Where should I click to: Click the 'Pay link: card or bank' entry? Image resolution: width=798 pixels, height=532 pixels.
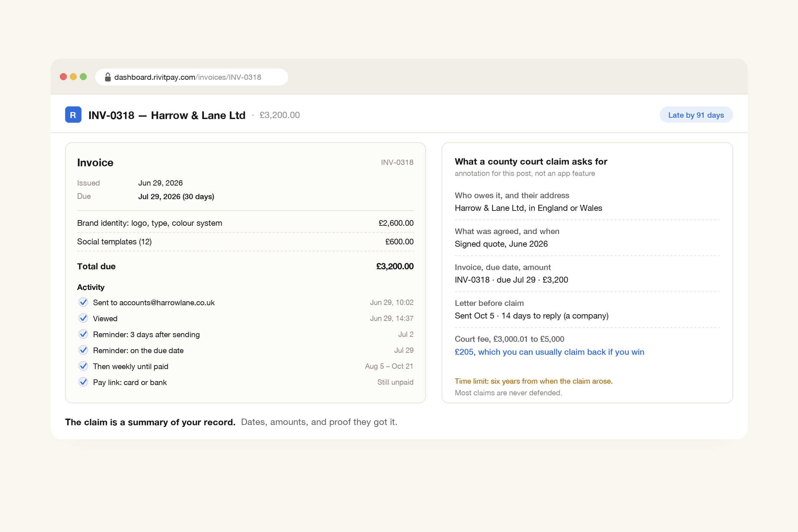point(130,382)
